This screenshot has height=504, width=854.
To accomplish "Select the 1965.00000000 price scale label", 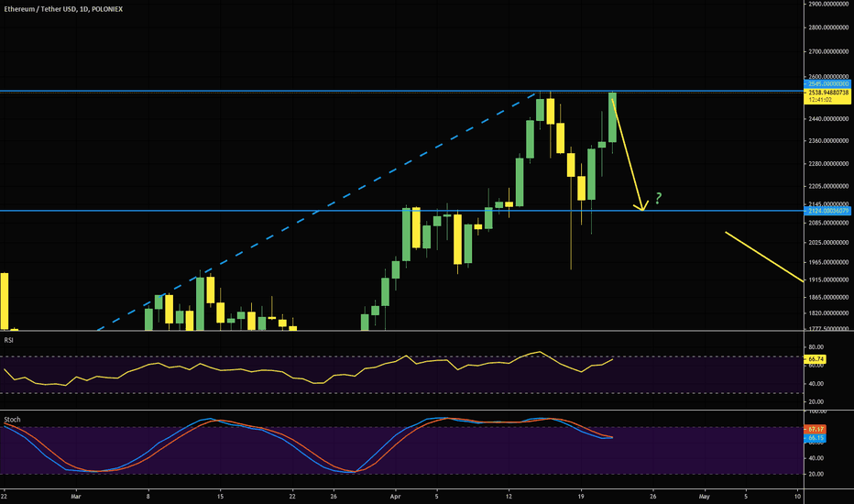I will (828, 263).
